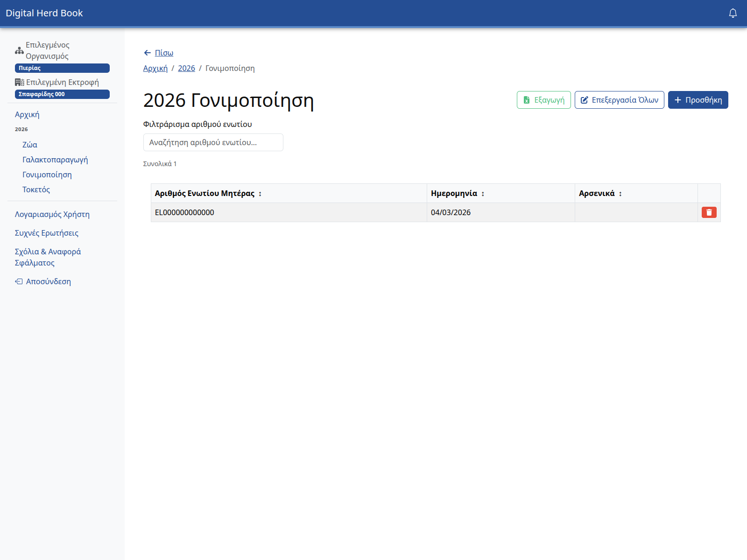Screen dimensions: 747x560
Task: Click the back arrow icon
Action: [148, 53]
